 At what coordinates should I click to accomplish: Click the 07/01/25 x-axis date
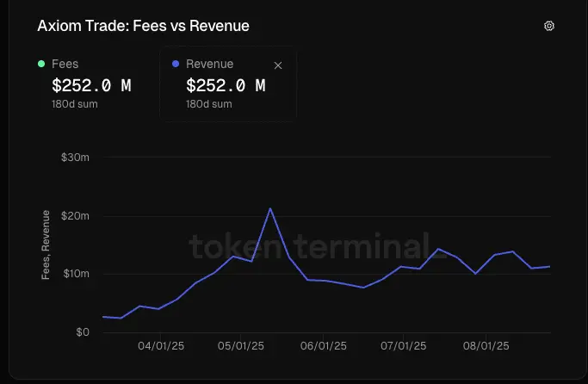pos(404,346)
